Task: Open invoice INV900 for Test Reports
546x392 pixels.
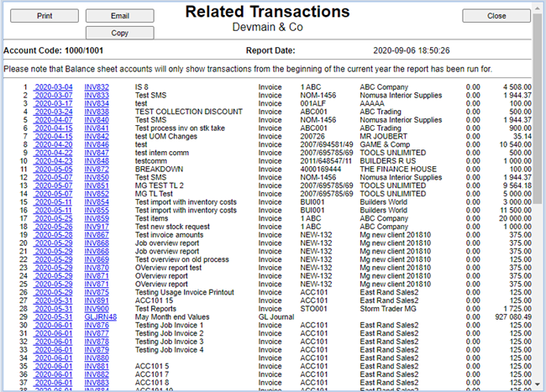Action: [x=97, y=308]
